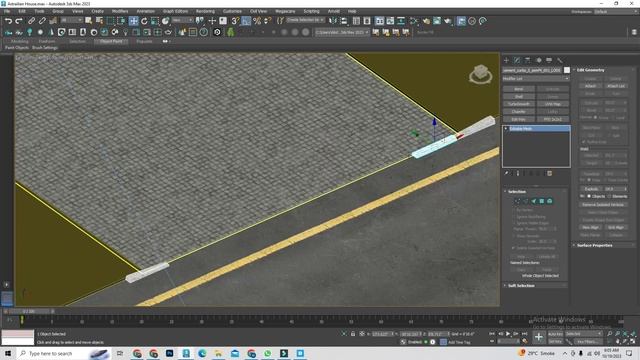Image resolution: width=640 pixels, height=360 pixels.
Task: Switch to the Hierarchy command panel tab
Action: (x=528, y=60)
